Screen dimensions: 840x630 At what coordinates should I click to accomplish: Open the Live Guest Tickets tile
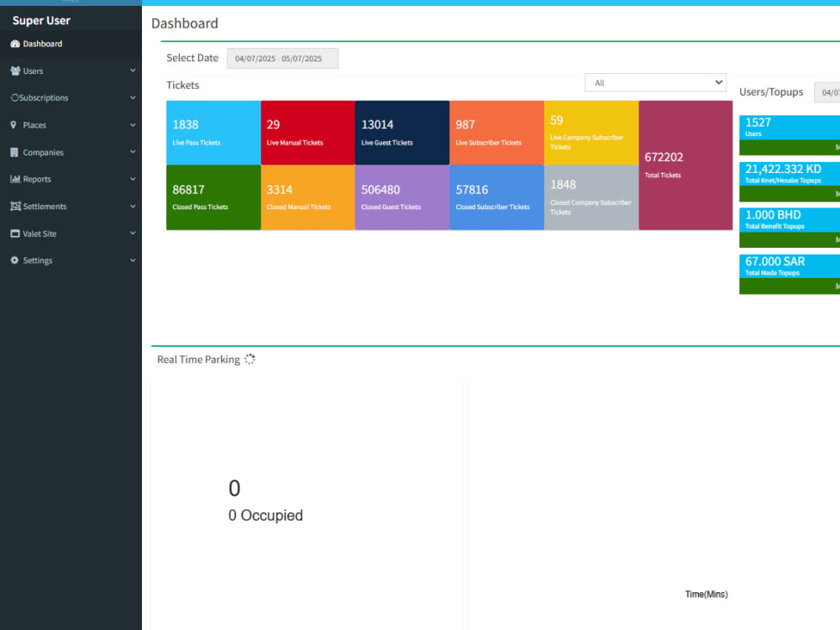click(x=402, y=133)
